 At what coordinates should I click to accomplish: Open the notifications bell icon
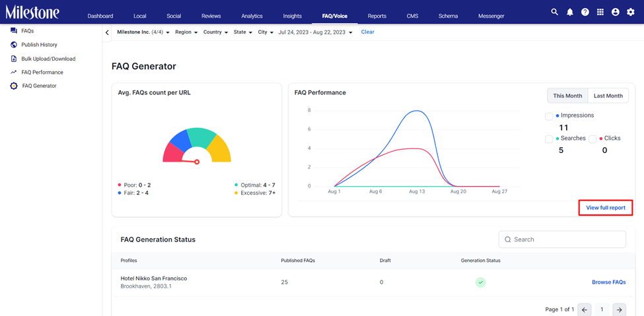569,12
